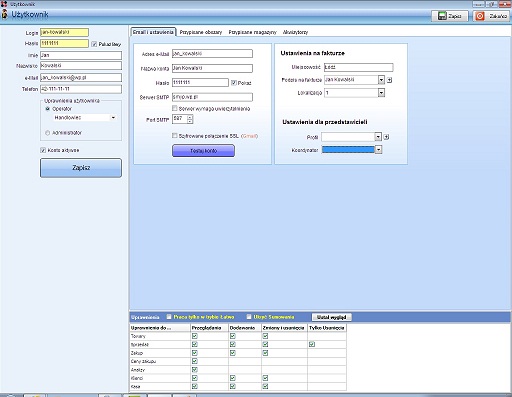
Task: Toggle Kasa Dodawania permission checkbox
Action: point(233,386)
